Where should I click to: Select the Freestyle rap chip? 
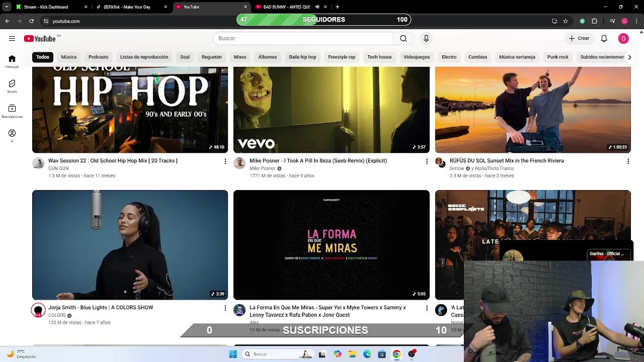tap(342, 57)
